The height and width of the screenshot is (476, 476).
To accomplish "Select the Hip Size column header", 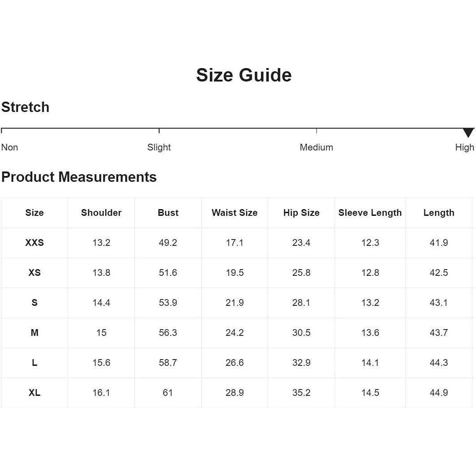I will point(301,213).
